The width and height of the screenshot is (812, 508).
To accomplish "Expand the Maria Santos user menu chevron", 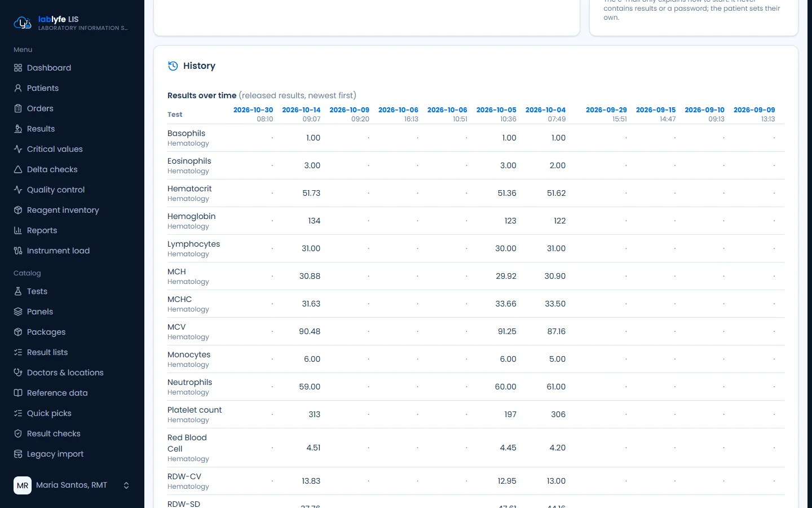I will 126,485.
